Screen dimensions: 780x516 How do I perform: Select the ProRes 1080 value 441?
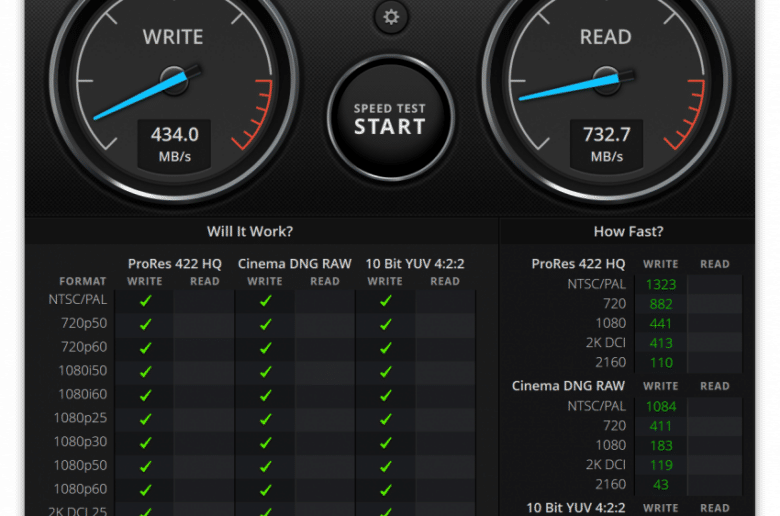661,323
